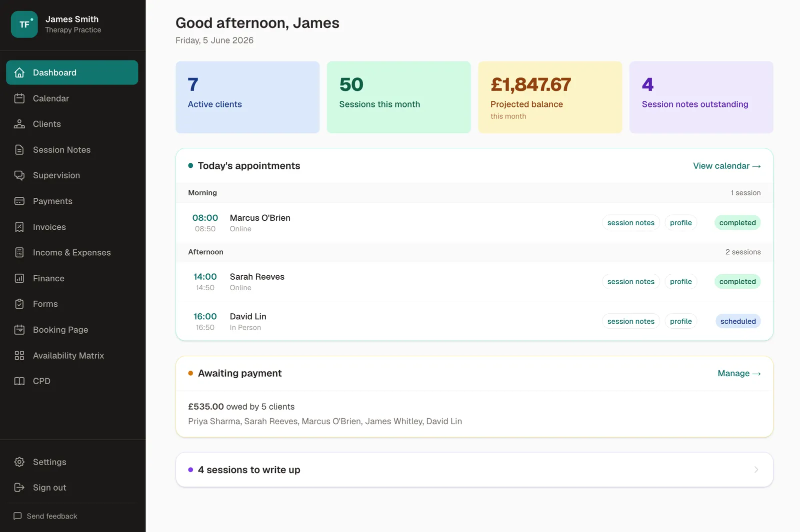Click the Calendar icon in sidebar

19,98
